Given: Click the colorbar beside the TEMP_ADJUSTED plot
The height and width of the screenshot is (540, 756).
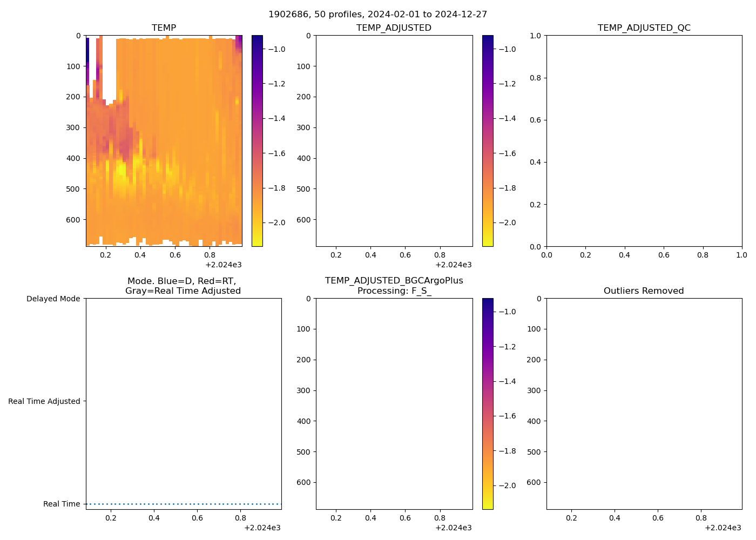Looking at the screenshot, I should click(487, 140).
